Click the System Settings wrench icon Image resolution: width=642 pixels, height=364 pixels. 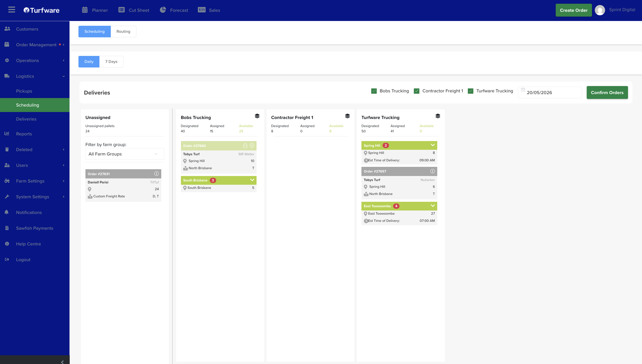pyautogui.click(x=7, y=197)
